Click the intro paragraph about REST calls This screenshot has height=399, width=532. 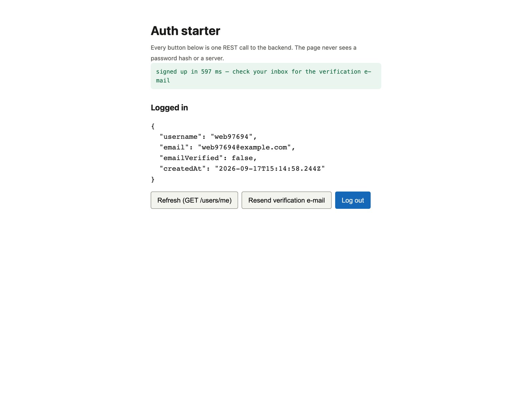coord(254,53)
